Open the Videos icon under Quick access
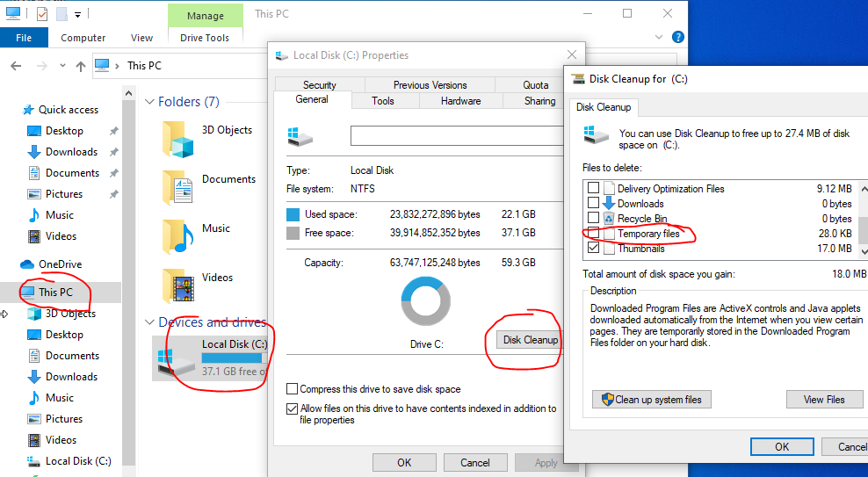868x477 pixels. tap(34, 236)
